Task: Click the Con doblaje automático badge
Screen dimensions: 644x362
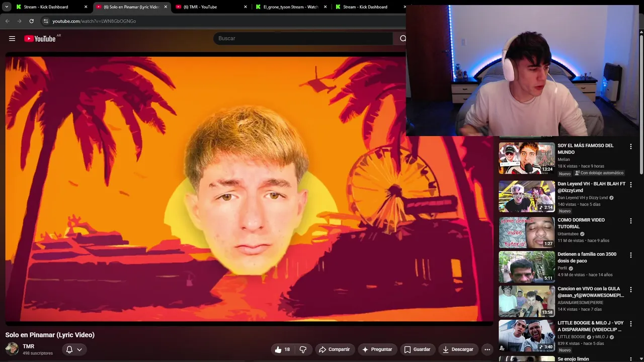Action: (x=600, y=173)
